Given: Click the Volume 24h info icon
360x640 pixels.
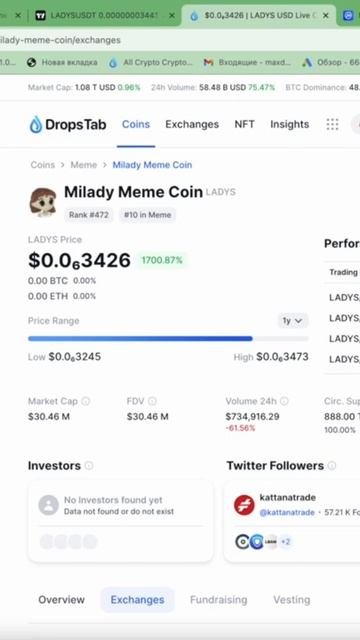Looking at the screenshot, I should coord(284,401).
